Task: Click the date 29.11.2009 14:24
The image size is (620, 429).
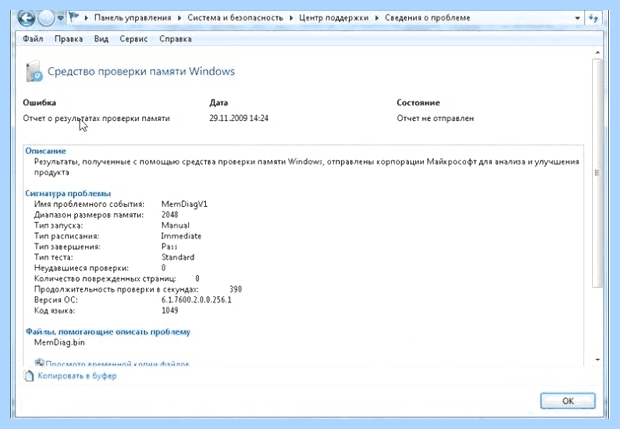Action: (239, 118)
